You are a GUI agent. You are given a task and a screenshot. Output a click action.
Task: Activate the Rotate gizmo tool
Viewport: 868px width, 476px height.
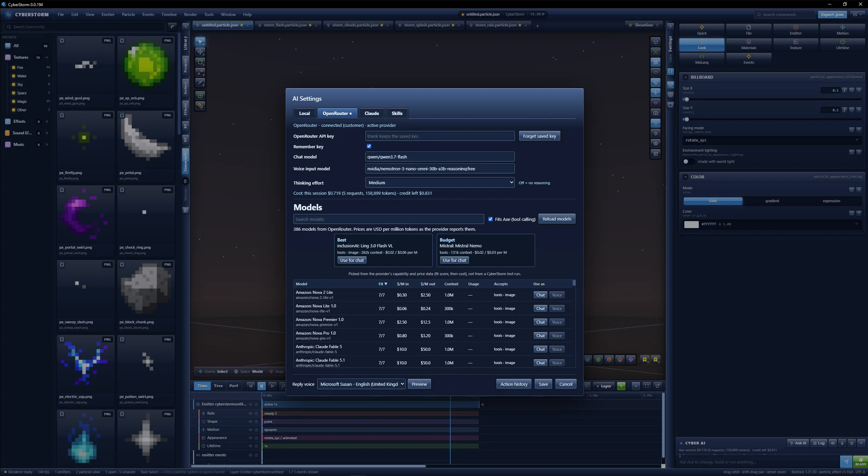tap(200, 62)
